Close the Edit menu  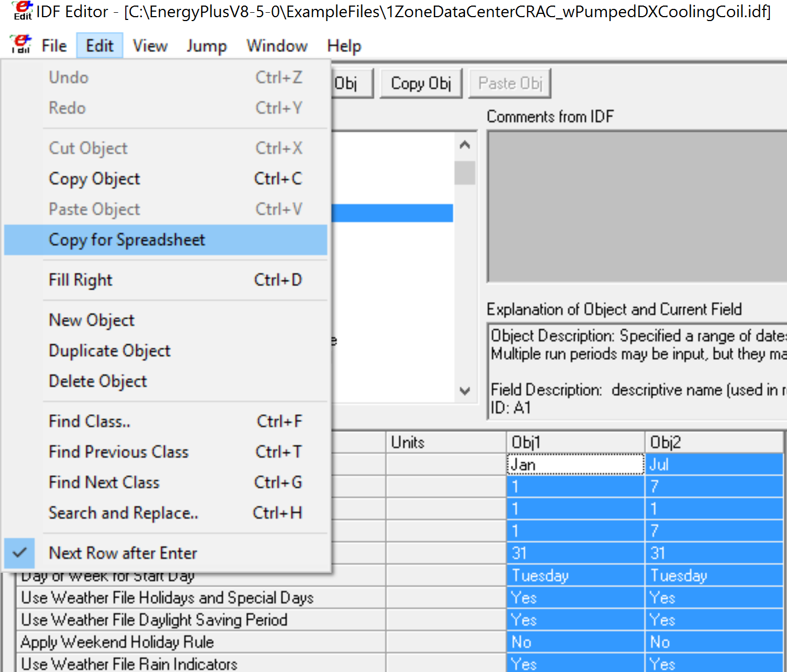point(100,45)
